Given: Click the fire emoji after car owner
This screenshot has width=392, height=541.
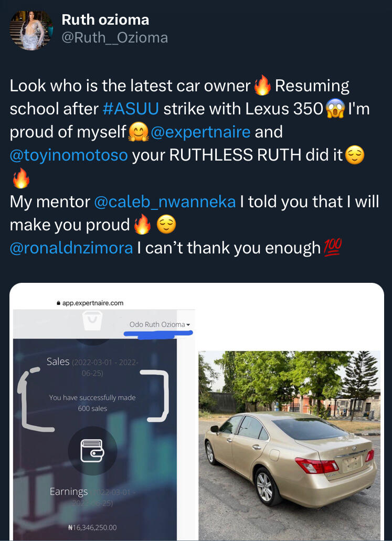Looking at the screenshot, I should coord(262,86).
